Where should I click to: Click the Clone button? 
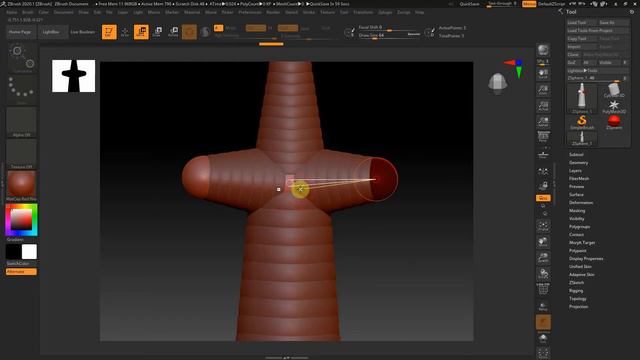573,55
